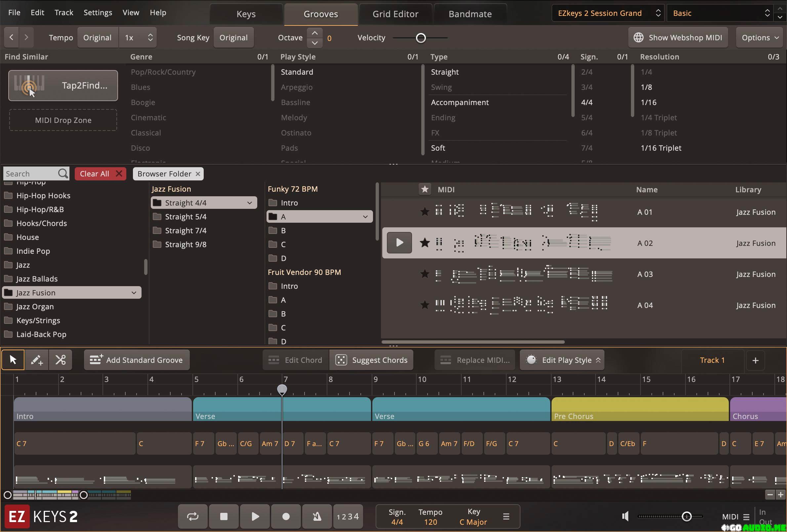Toggle the 1/16 Triplet resolution filter
Screen dimensions: 787x532
(661, 148)
